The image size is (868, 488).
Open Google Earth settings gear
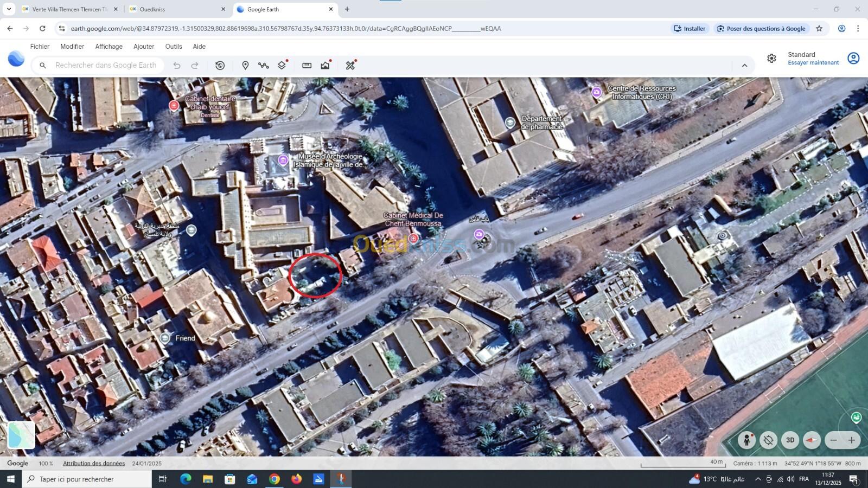[771, 59]
